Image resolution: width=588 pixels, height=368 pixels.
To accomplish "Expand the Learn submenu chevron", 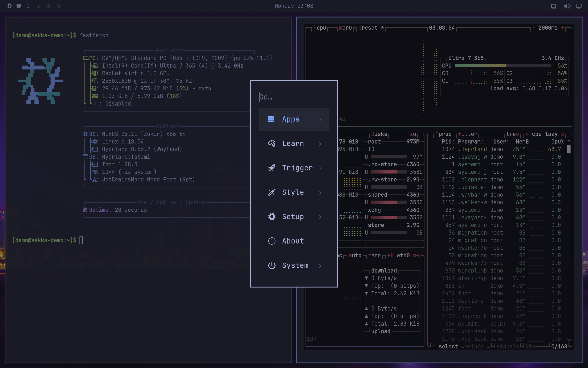I will pyautogui.click(x=320, y=144).
